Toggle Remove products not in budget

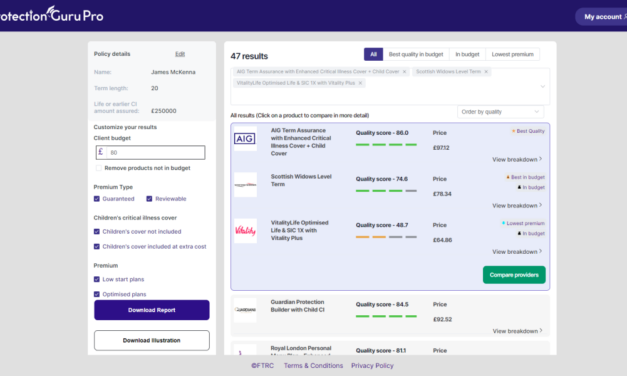point(98,168)
